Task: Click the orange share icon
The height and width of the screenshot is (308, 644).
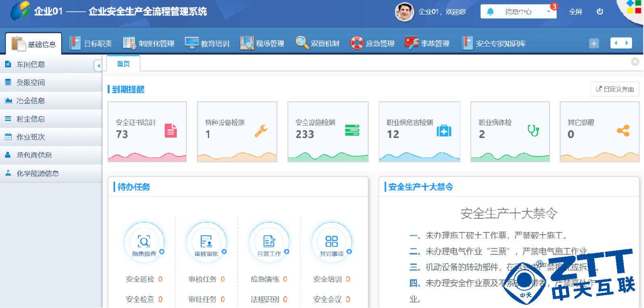Action: click(623, 131)
